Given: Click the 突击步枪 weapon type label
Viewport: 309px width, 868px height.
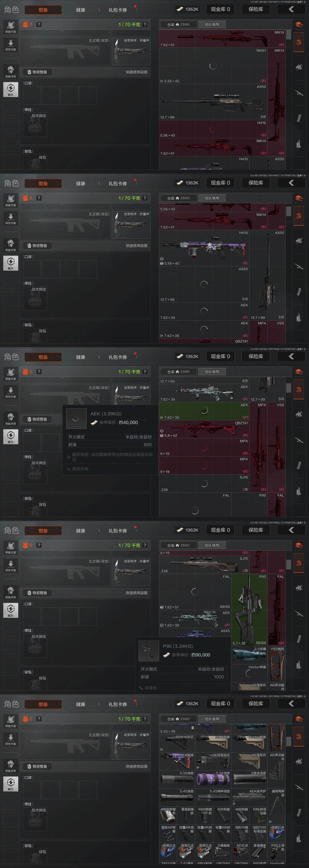Looking at the screenshot, I should tap(80, 469).
